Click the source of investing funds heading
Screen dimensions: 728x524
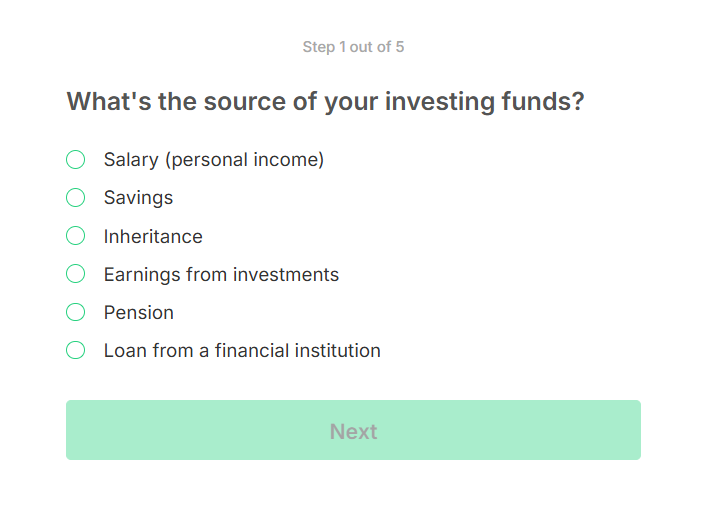(x=325, y=102)
